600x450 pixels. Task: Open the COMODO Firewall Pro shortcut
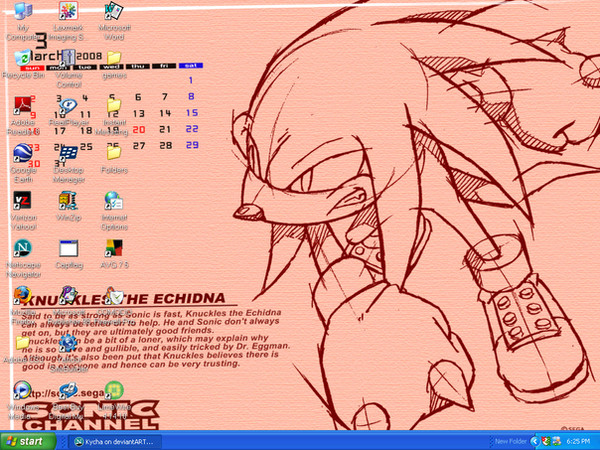(x=114, y=295)
